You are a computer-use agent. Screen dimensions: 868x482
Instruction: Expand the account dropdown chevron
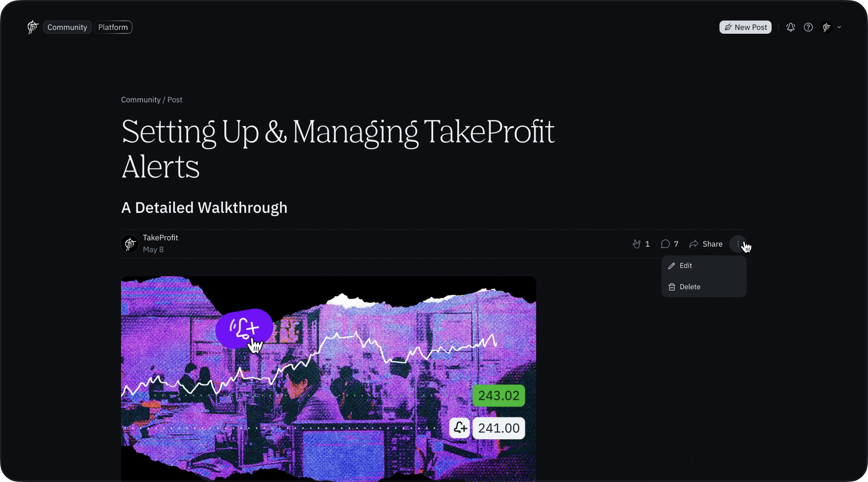(x=839, y=27)
